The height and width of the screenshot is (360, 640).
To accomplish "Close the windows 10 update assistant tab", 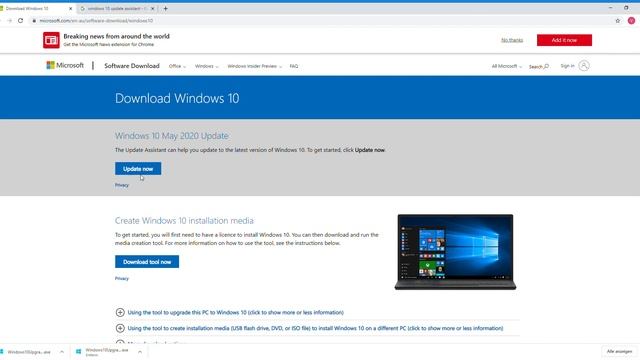I will coord(153,8).
